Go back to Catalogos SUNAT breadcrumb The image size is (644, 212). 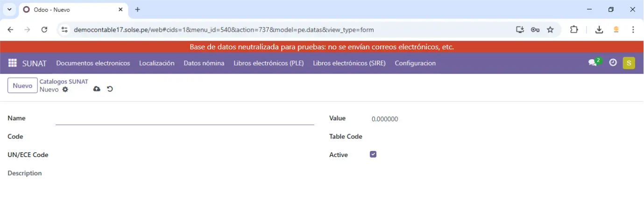click(x=64, y=82)
